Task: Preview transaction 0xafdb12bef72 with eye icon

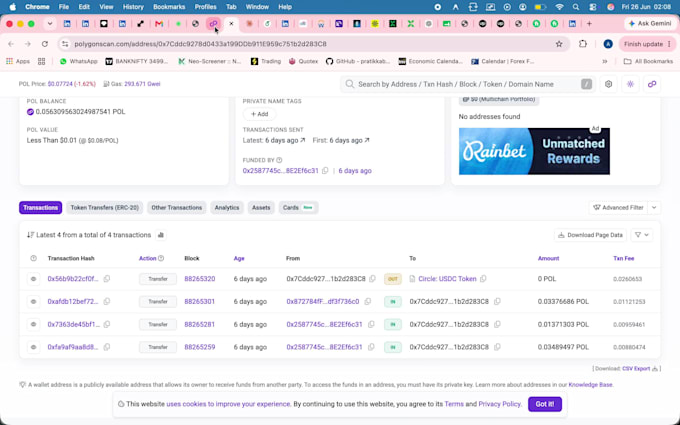Action: click(33, 301)
